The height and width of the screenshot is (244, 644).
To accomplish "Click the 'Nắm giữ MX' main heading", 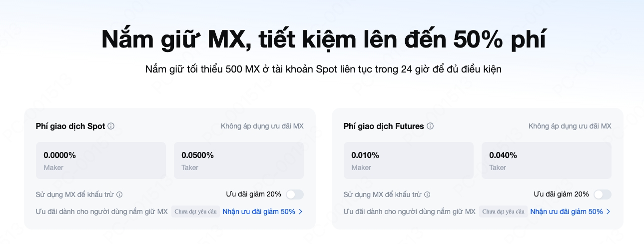I will pyautogui.click(x=323, y=40).
